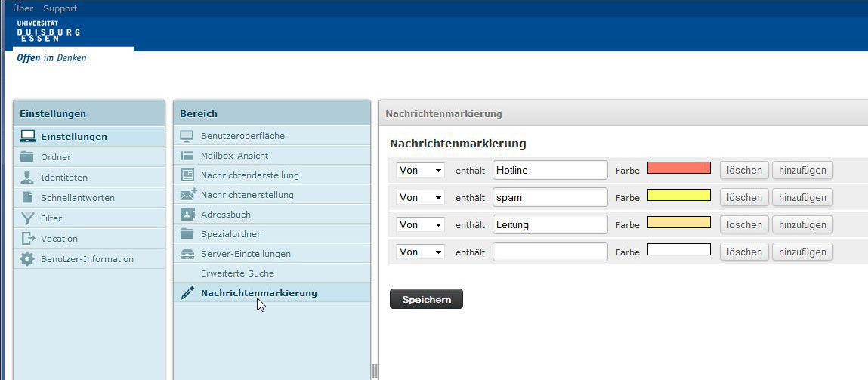Open the Von dropdown for Hotline rule

pos(420,170)
